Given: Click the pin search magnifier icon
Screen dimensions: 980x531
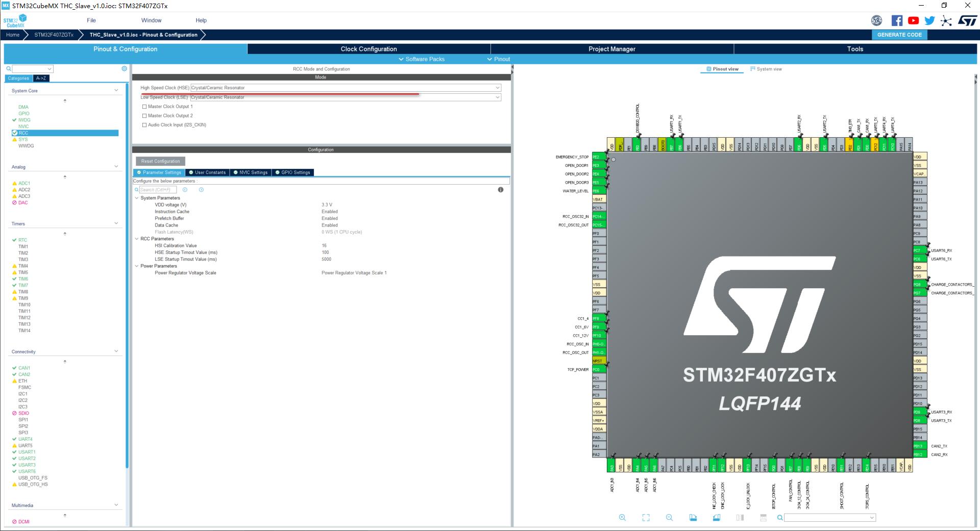Looking at the screenshot, I should click(780, 517).
